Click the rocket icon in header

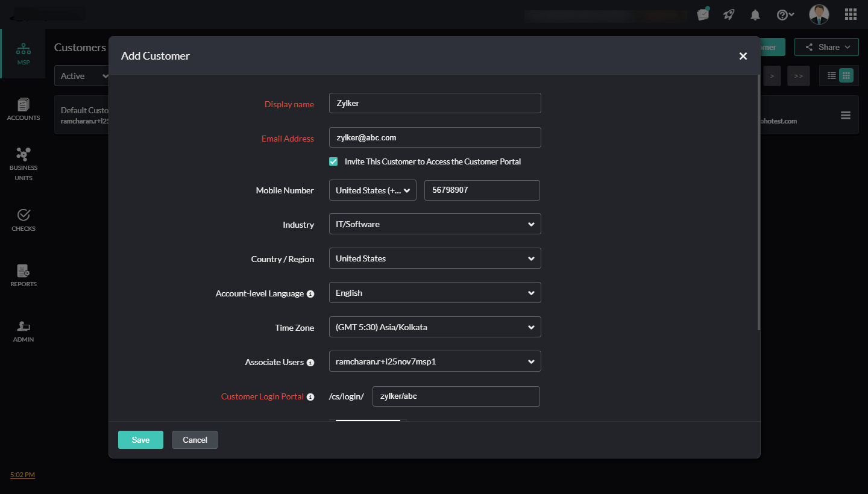(x=729, y=14)
